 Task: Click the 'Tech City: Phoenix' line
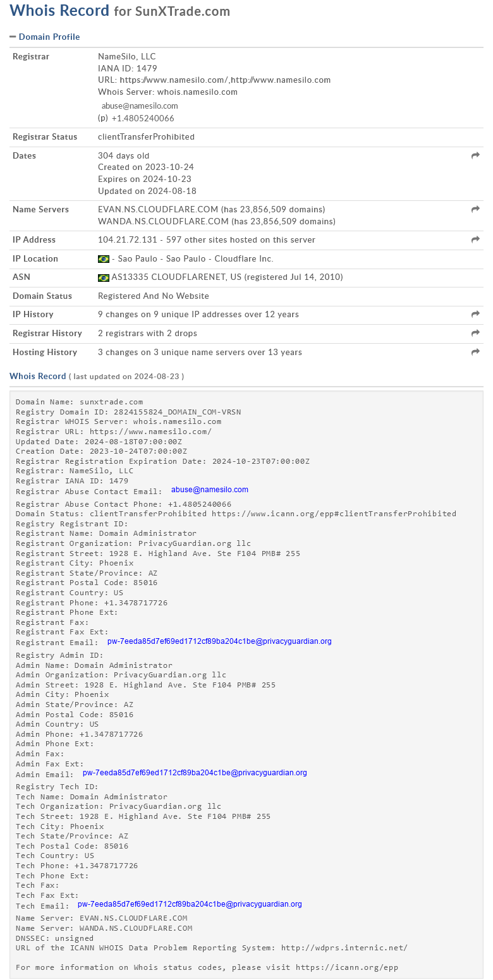pyautogui.click(x=60, y=826)
